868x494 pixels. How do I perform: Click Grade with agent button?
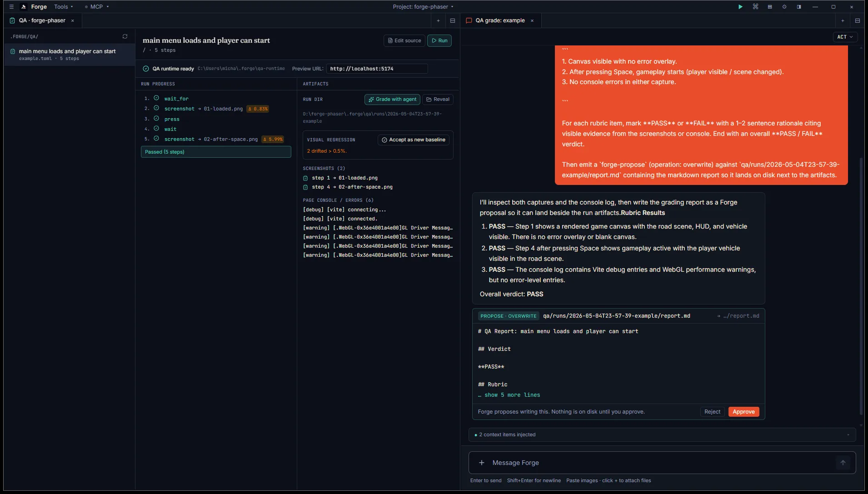392,100
